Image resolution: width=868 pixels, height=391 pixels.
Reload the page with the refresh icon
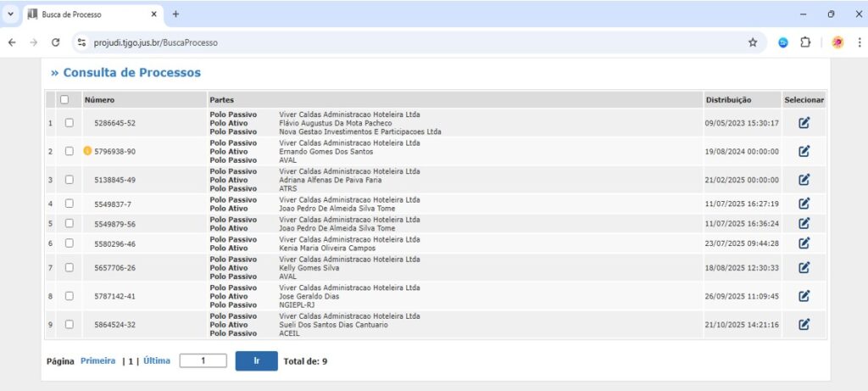coord(56,42)
